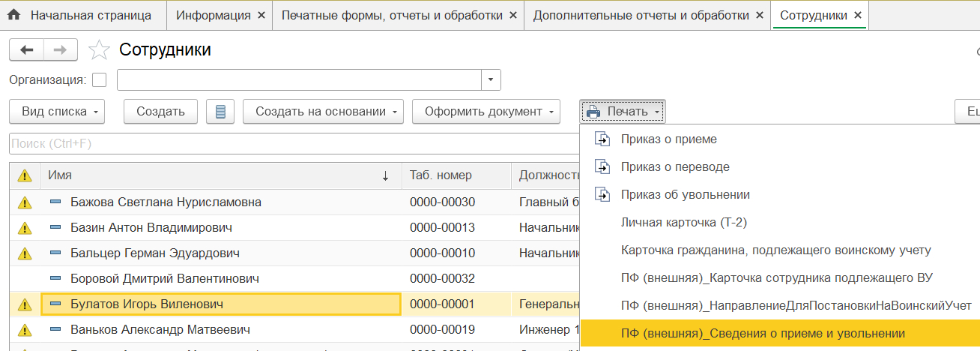Viewport: 980px width, 351px height.
Task: Click the home icon on Начальная страница tab
Action: [x=13, y=15]
